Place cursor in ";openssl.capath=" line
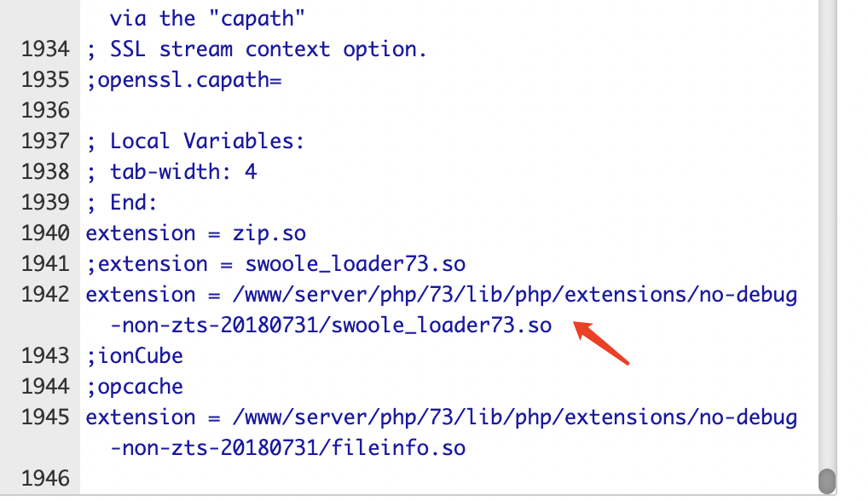This screenshot has height=501, width=868. click(184, 81)
